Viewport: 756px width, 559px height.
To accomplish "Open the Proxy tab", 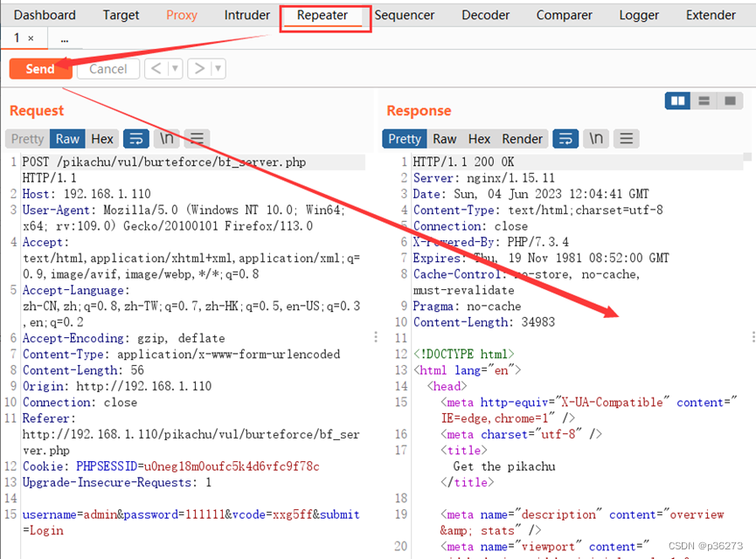I will 182,16.
